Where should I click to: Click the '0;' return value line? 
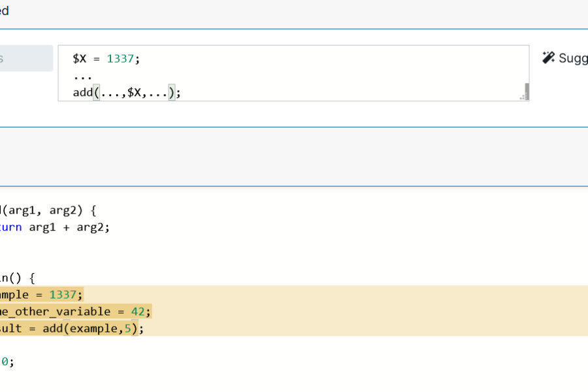pyautogui.click(x=7, y=361)
